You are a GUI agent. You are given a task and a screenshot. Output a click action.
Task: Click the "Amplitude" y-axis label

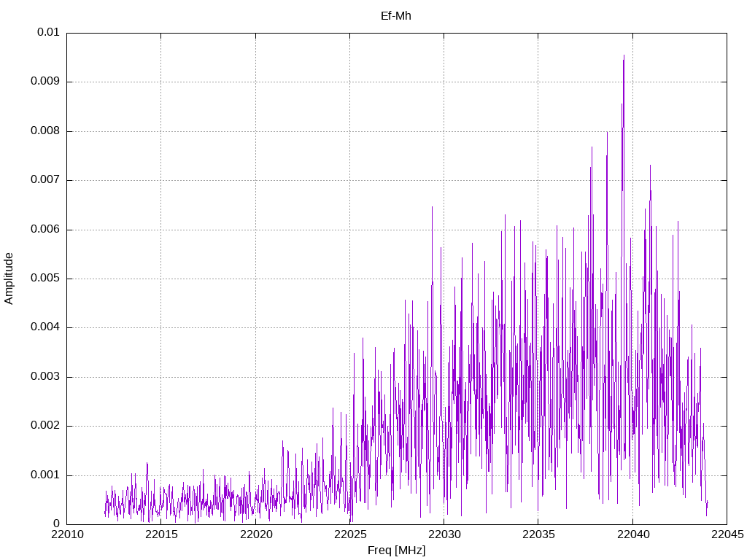pyautogui.click(x=9, y=278)
